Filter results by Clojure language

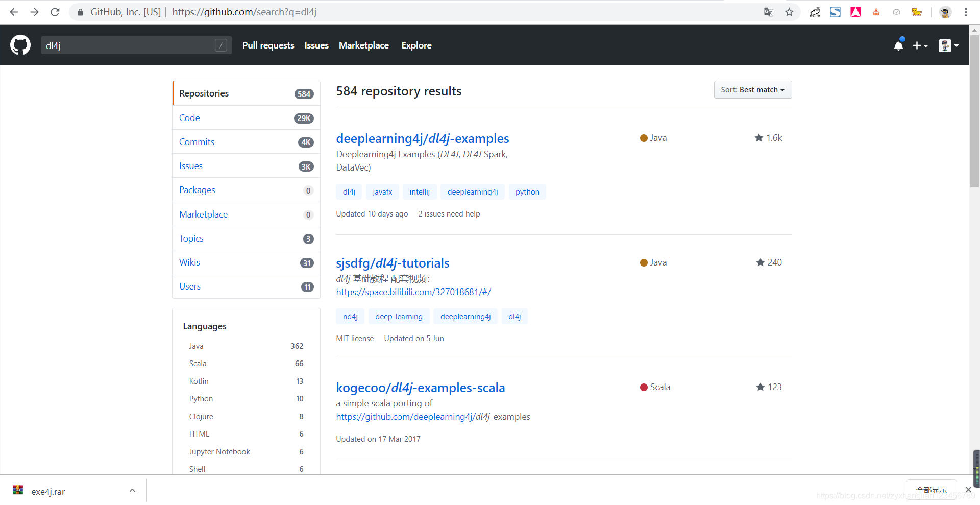tap(246, 417)
